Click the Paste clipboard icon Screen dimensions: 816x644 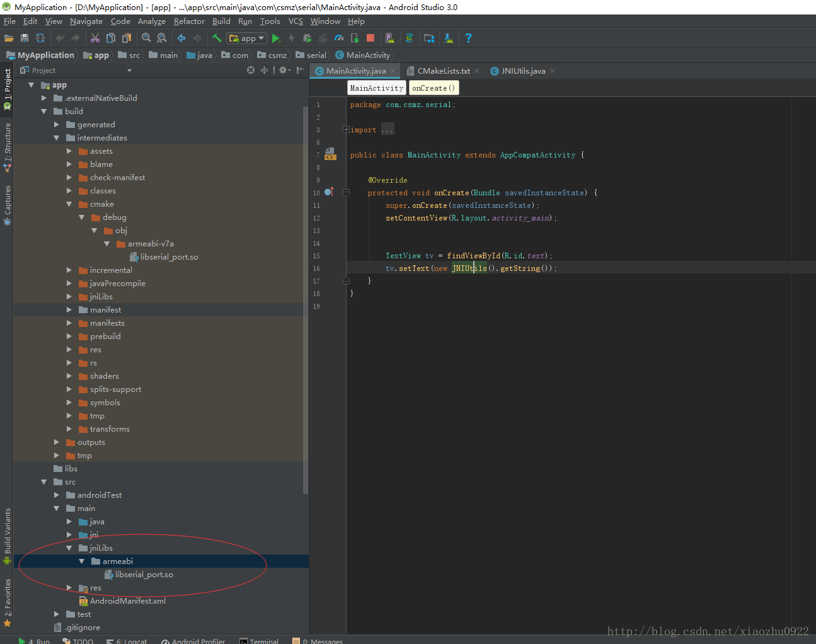[x=127, y=38]
